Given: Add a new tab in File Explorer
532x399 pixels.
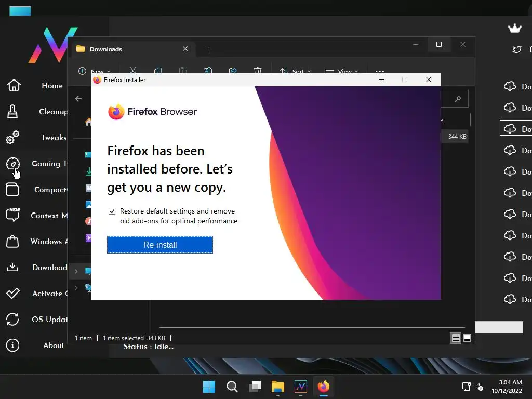Looking at the screenshot, I should (x=209, y=49).
